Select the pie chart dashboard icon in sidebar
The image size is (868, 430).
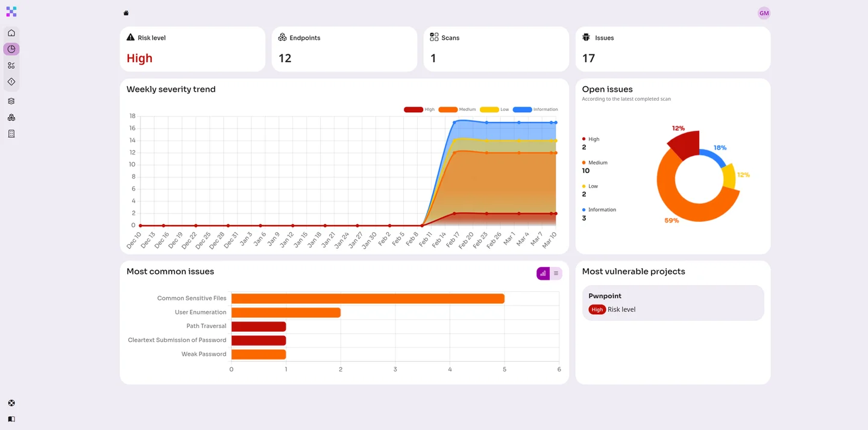coord(11,49)
